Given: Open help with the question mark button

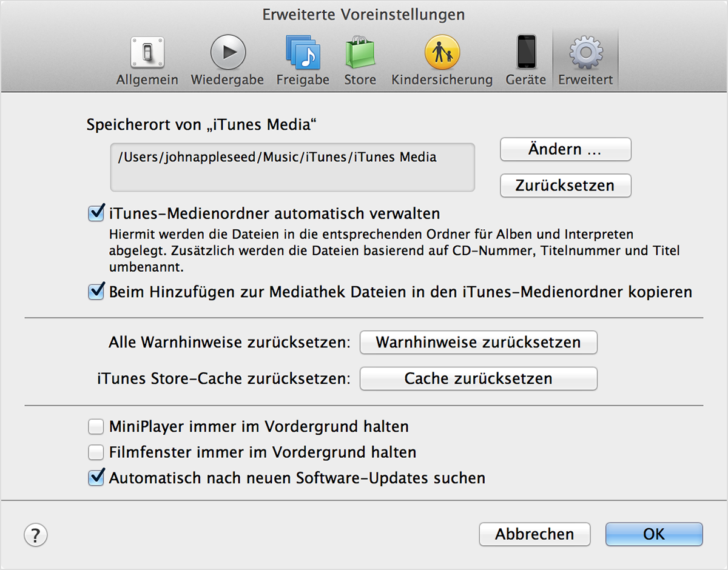Looking at the screenshot, I should (36, 535).
